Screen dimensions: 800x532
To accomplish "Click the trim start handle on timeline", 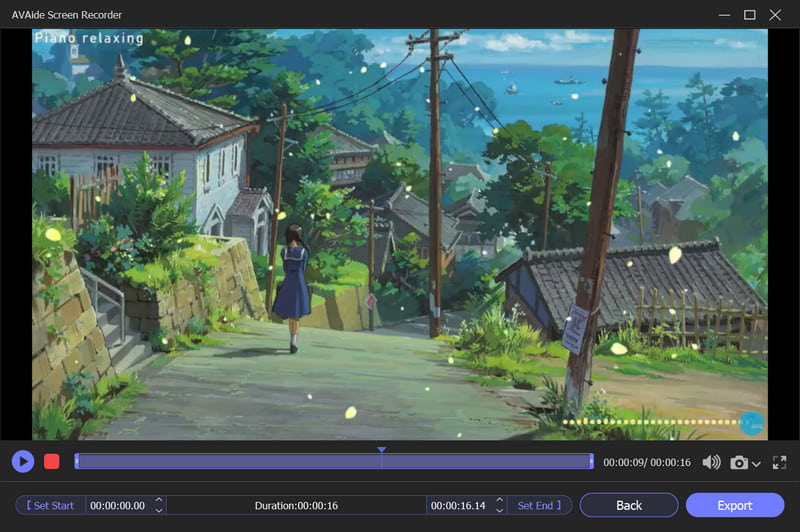I will [x=77, y=462].
